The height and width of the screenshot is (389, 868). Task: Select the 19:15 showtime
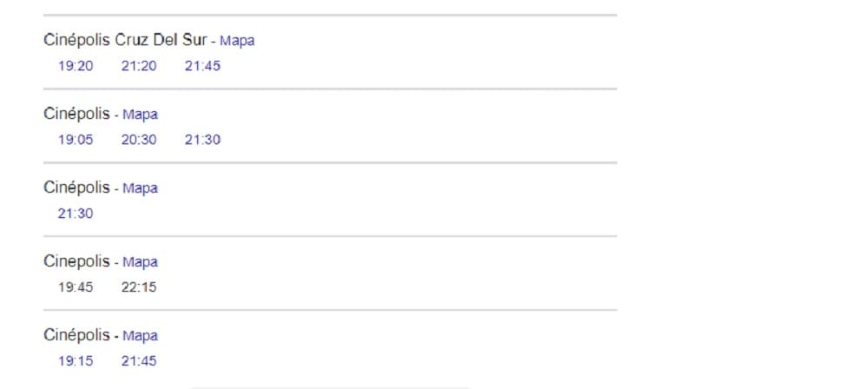(x=76, y=361)
